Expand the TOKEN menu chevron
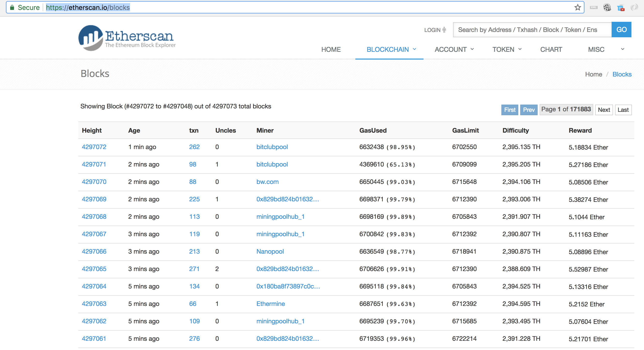The image size is (644, 350). tap(520, 49)
